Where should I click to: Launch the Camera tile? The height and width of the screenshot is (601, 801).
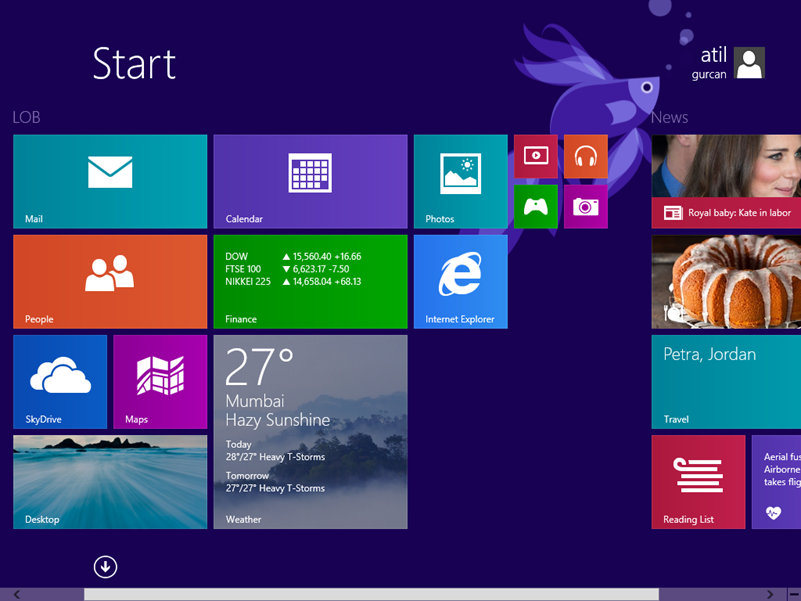click(585, 206)
